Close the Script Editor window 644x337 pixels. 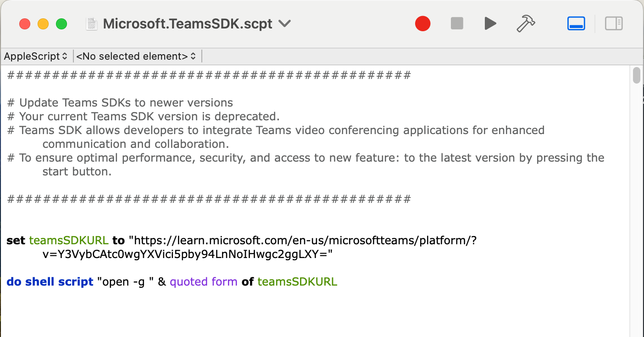[x=25, y=24]
